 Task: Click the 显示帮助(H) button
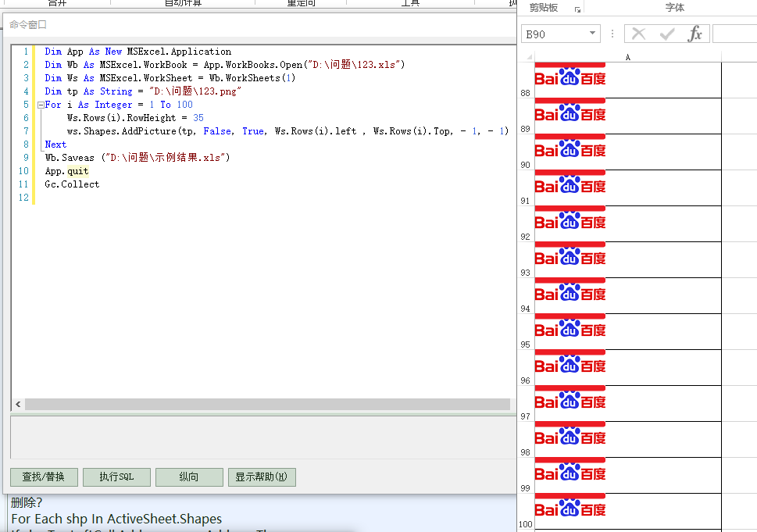(262, 477)
